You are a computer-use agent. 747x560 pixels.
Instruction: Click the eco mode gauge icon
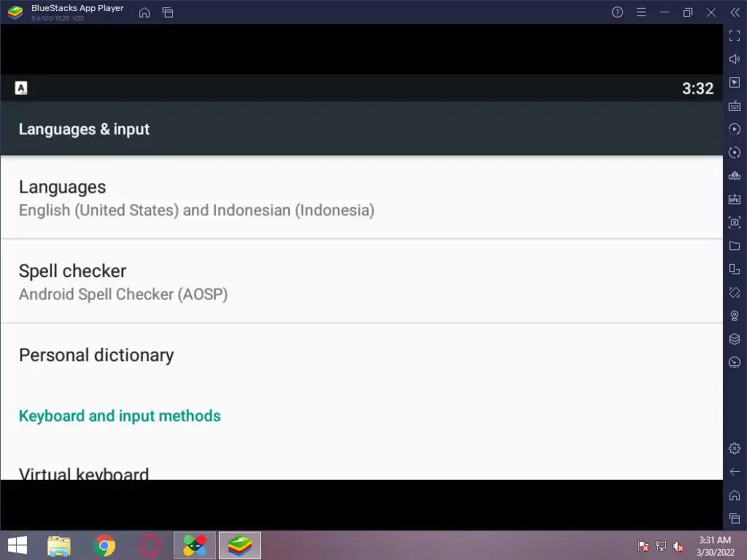[735, 362]
